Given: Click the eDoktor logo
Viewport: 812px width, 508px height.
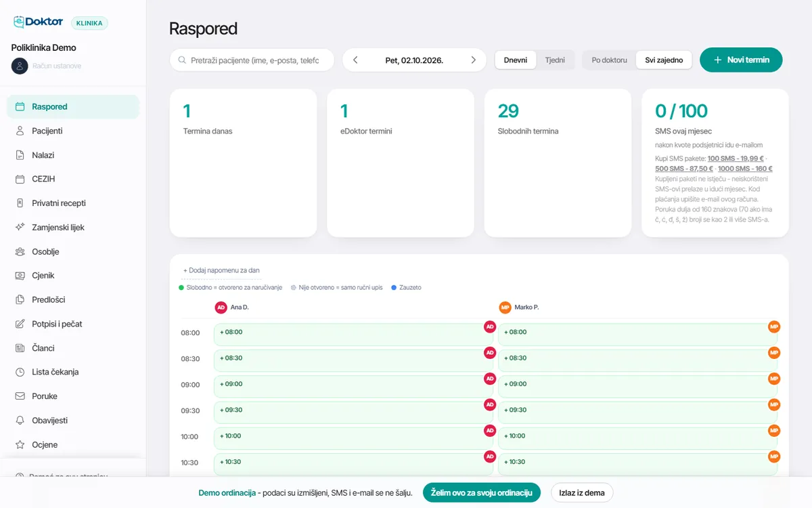Looking at the screenshot, I should [x=39, y=22].
